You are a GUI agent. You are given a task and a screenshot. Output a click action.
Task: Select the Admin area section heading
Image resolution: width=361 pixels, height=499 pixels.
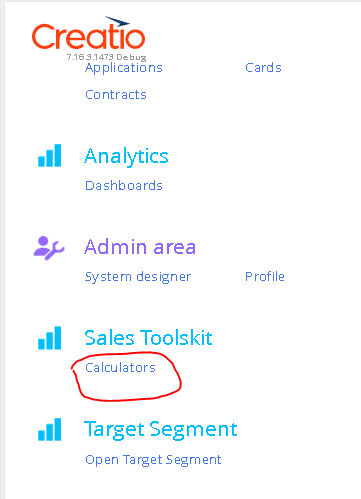[140, 247]
